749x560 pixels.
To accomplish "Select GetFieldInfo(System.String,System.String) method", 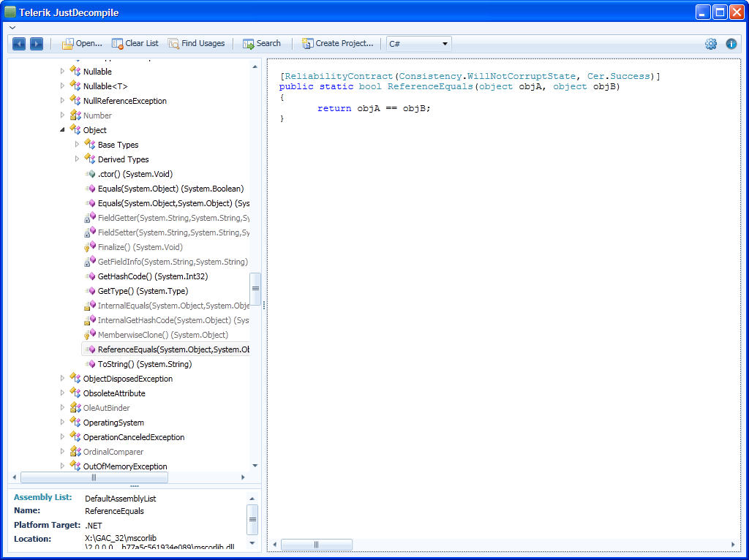I will pyautogui.click(x=173, y=262).
